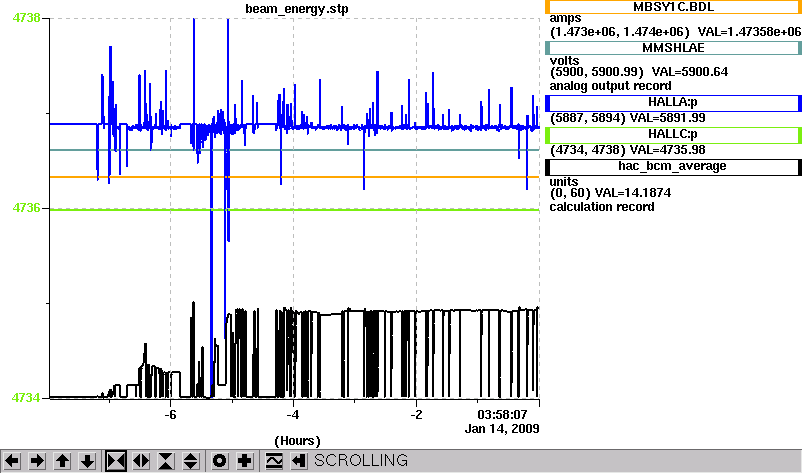The image size is (802, 473).
Task: Select the MBSY1C.BDL curve legend
Action: (673, 7)
